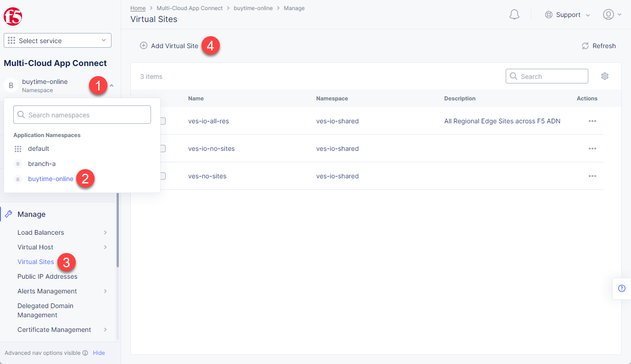Select checkbox for ves-io-no-sites row
The height and width of the screenshot is (364, 631).
pos(163,149)
